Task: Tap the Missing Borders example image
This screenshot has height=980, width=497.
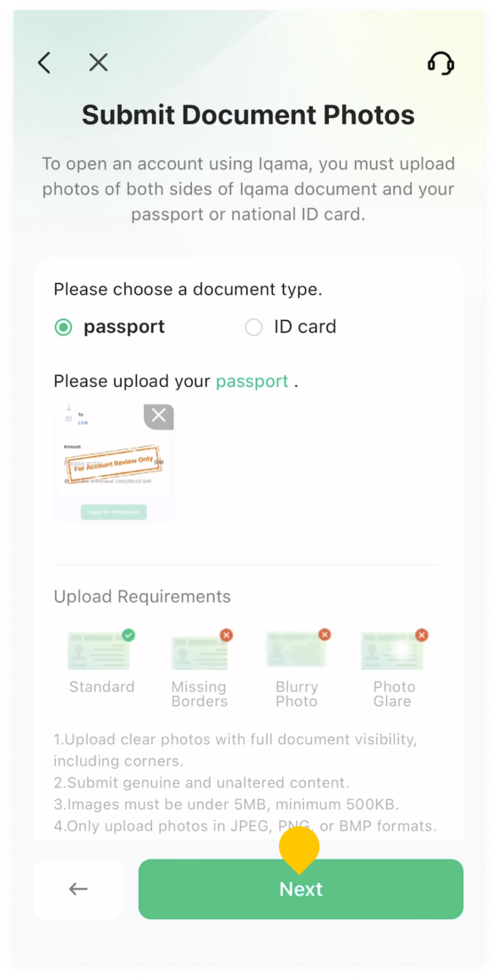Action: [199, 652]
